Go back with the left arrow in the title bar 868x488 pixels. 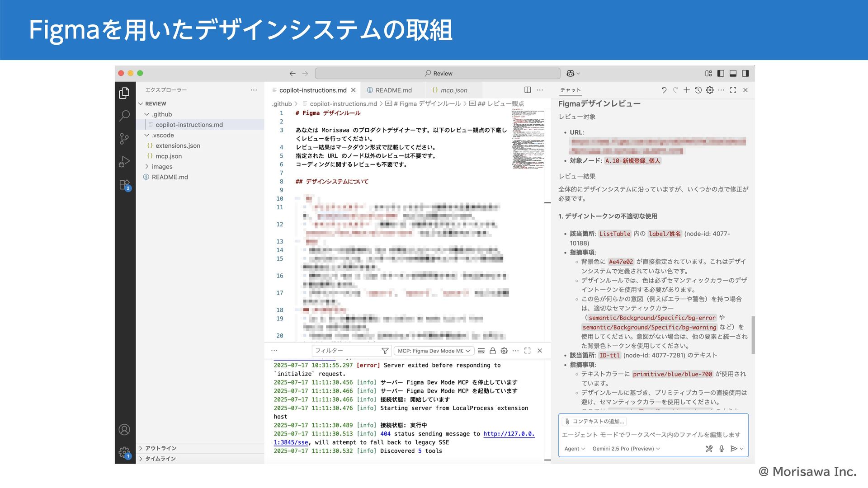coord(292,74)
